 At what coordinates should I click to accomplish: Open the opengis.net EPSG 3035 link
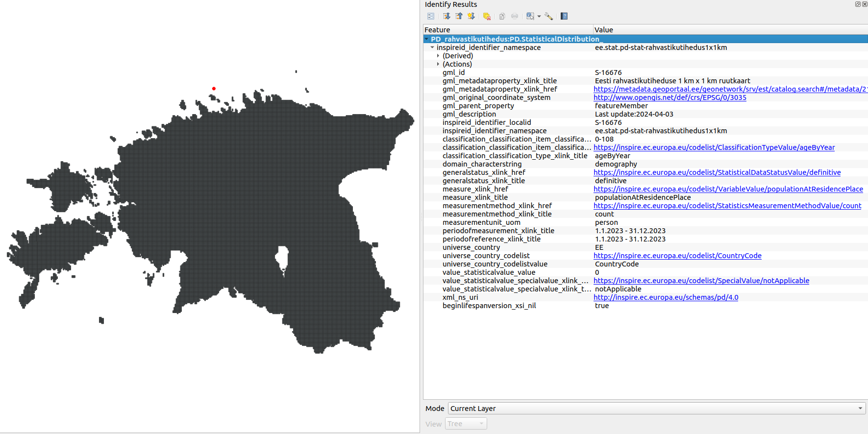tap(670, 97)
